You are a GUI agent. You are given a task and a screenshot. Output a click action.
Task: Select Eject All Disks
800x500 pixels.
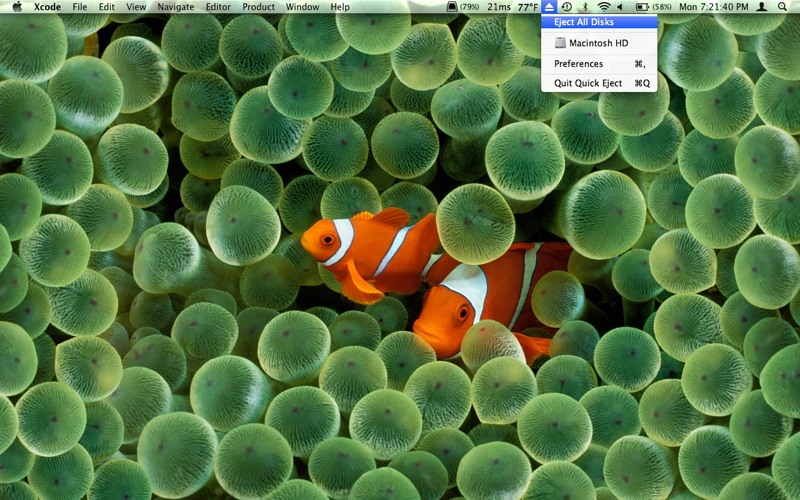tap(599, 22)
